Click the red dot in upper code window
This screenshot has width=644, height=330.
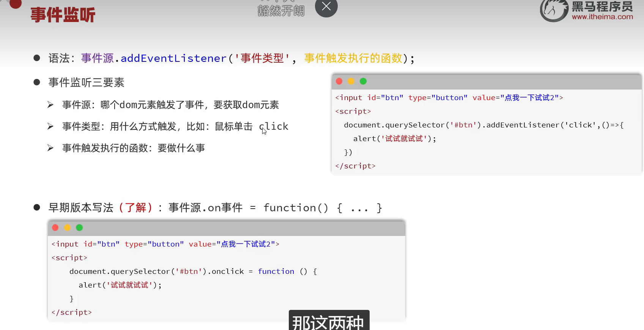tap(339, 81)
